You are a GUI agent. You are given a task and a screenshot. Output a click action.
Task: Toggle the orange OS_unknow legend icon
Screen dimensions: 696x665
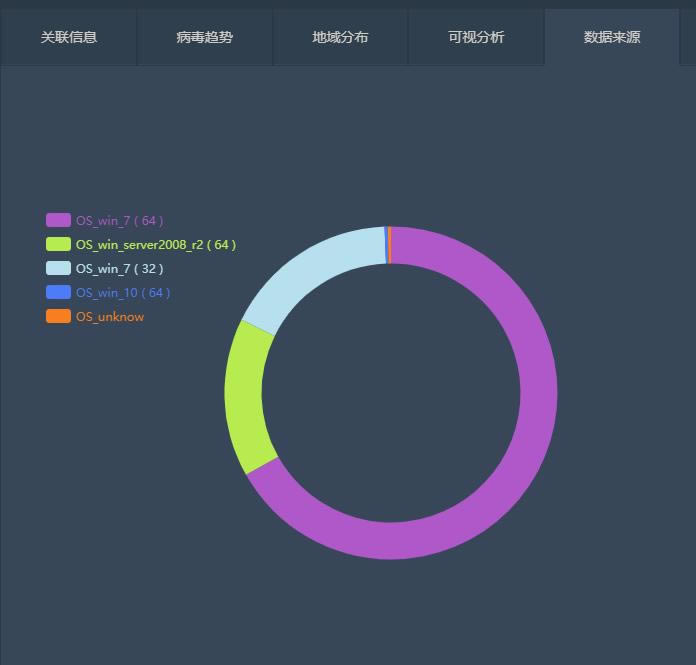(x=58, y=316)
